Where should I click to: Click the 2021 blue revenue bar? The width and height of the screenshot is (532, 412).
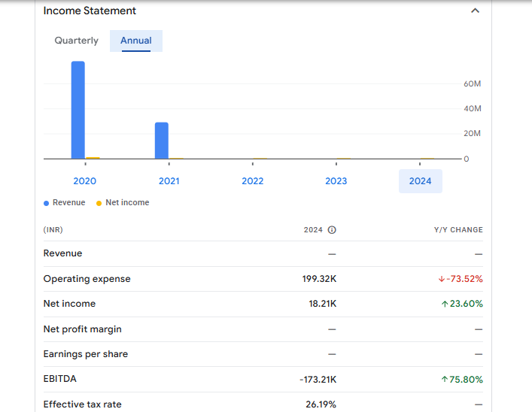pos(162,141)
